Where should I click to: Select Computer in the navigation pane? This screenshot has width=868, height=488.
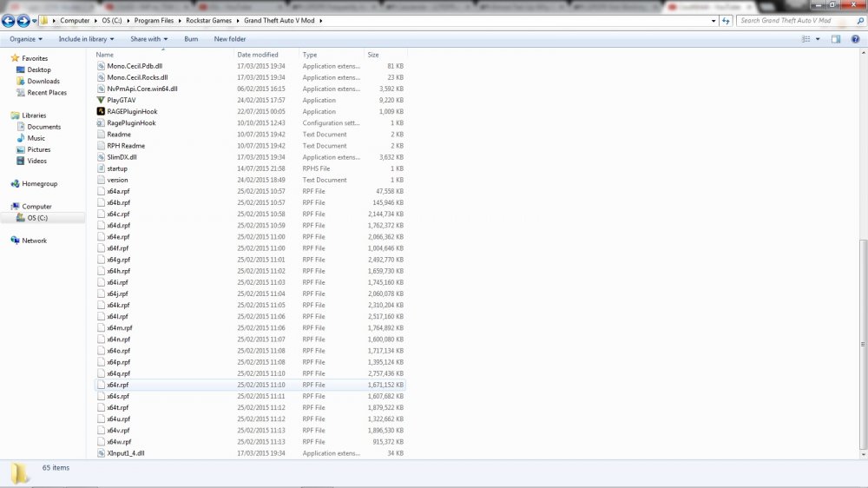(x=36, y=206)
